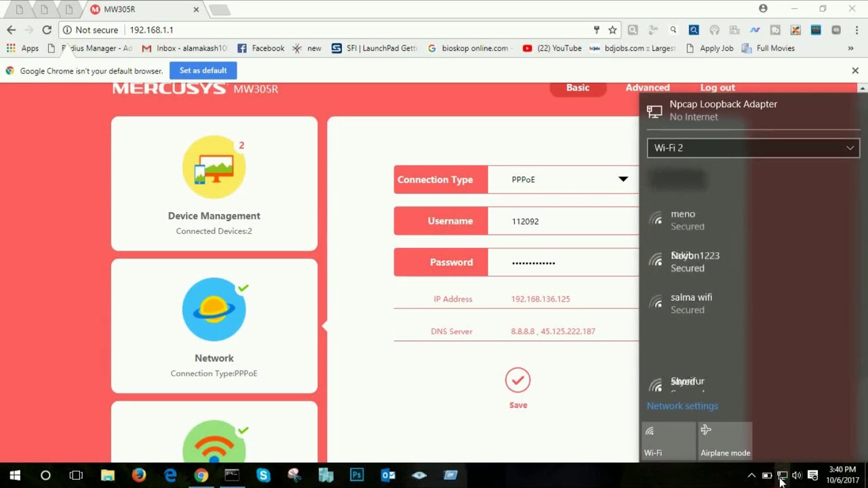Click the dark blue magnifier extension icon
The image size is (868, 488).
[x=694, y=30]
